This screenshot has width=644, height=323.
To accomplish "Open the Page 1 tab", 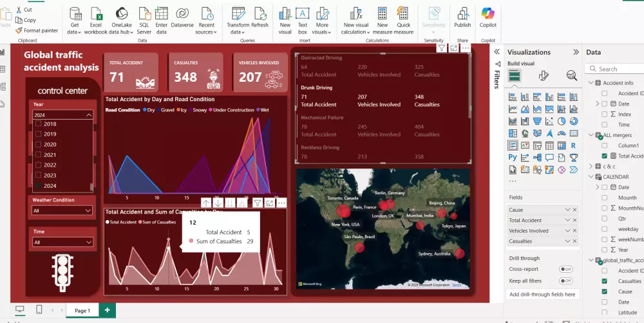I will (82, 311).
